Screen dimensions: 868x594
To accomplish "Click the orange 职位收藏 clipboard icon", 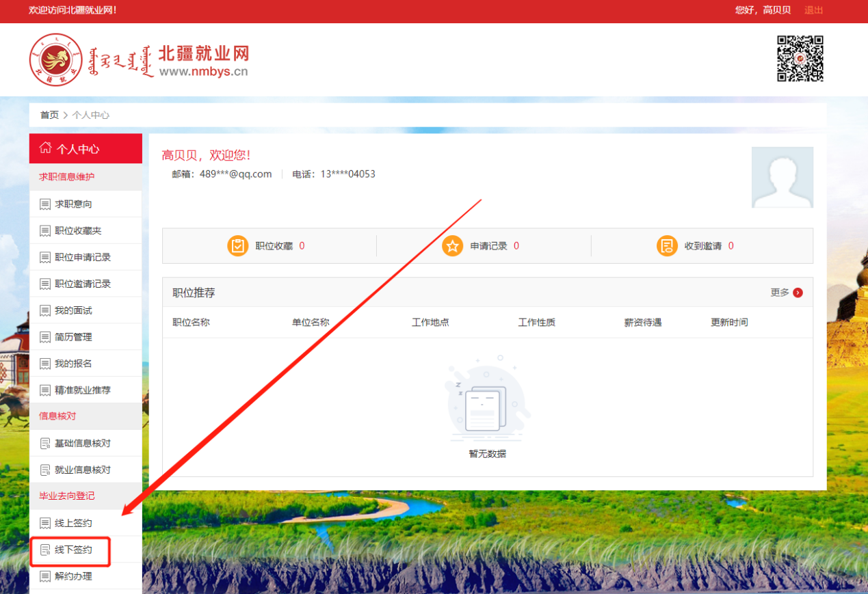I will 237,246.
